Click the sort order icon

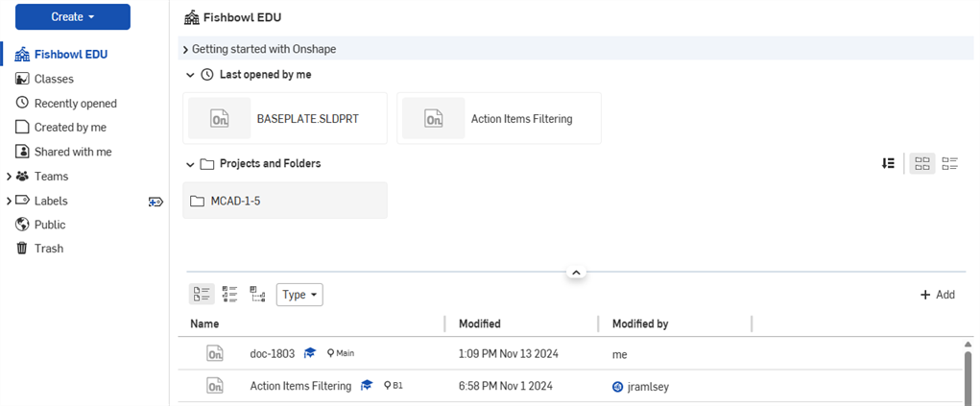pos(888,164)
